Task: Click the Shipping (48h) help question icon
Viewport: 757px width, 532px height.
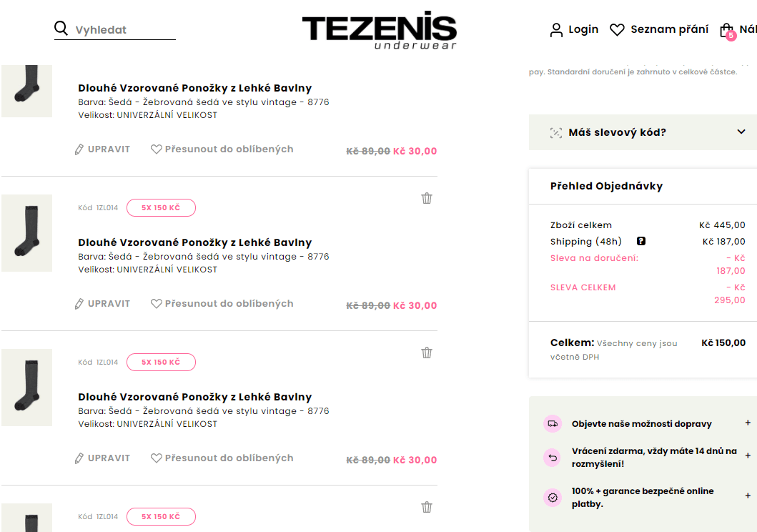Action: click(641, 241)
